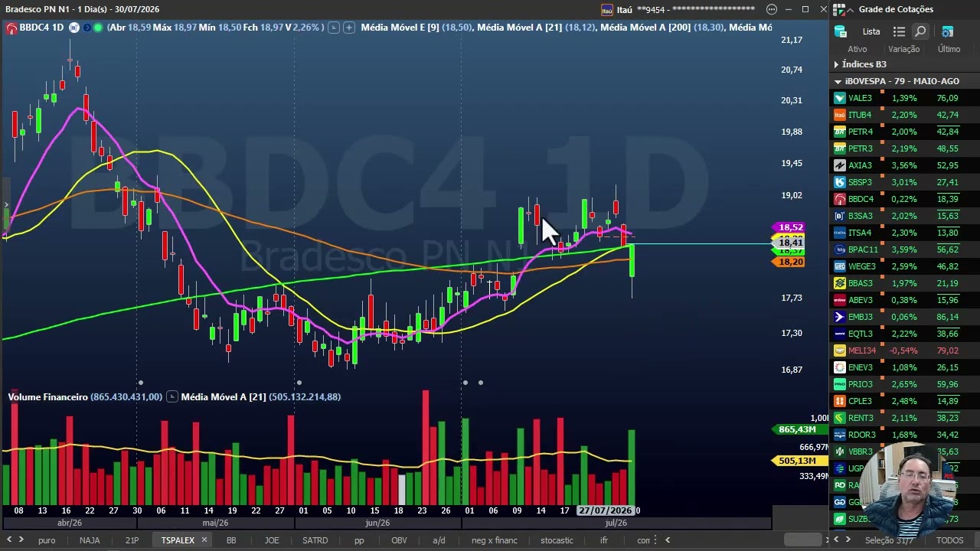This screenshot has height=551, width=980.
Task: Click the small chart-style icon after 2,26%
Action: (333, 28)
